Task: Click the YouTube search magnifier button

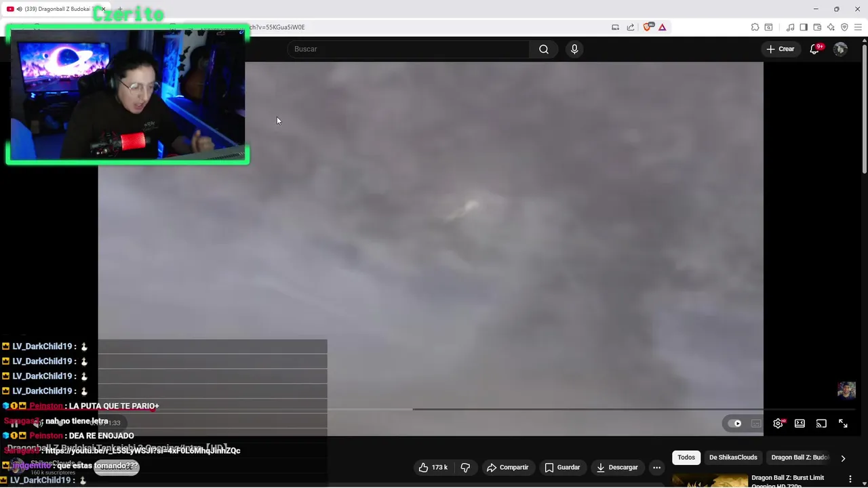Action: tap(544, 49)
